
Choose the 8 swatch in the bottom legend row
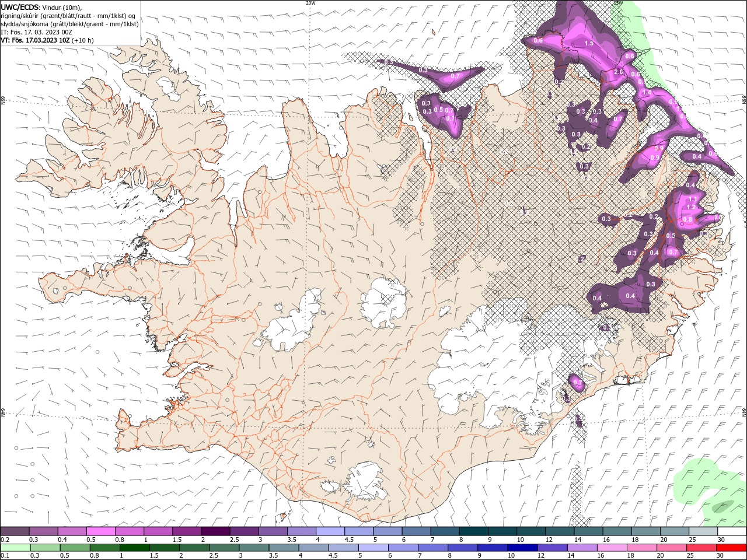[x=462, y=548]
